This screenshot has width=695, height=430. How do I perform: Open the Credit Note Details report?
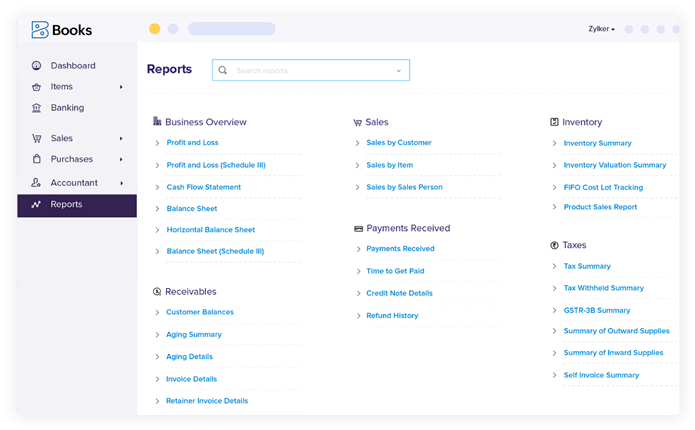(399, 293)
